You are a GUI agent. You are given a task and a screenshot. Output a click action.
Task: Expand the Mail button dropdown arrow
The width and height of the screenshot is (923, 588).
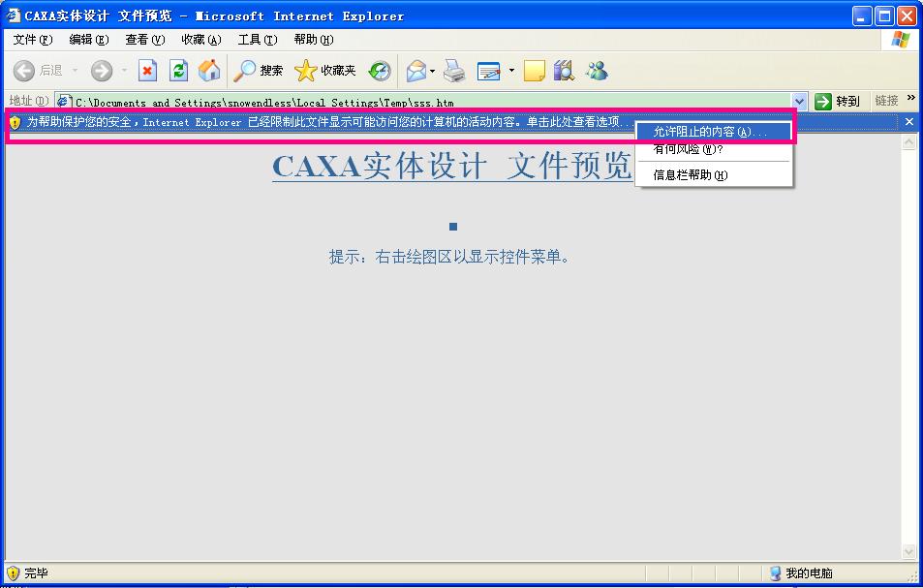tap(433, 71)
